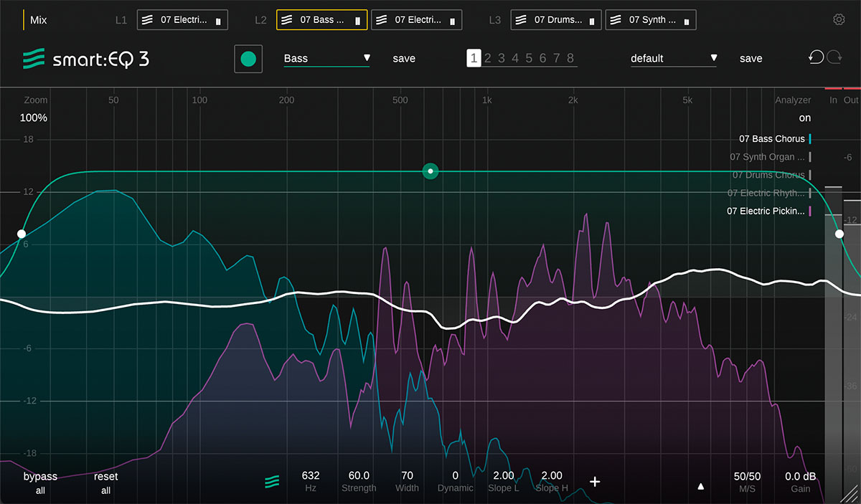Select state slot 7
The height and width of the screenshot is (504, 861).
pos(556,59)
